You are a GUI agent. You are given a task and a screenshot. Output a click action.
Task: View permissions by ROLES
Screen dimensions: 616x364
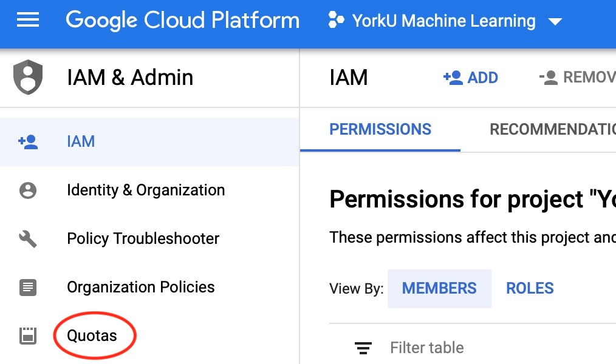(x=530, y=289)
